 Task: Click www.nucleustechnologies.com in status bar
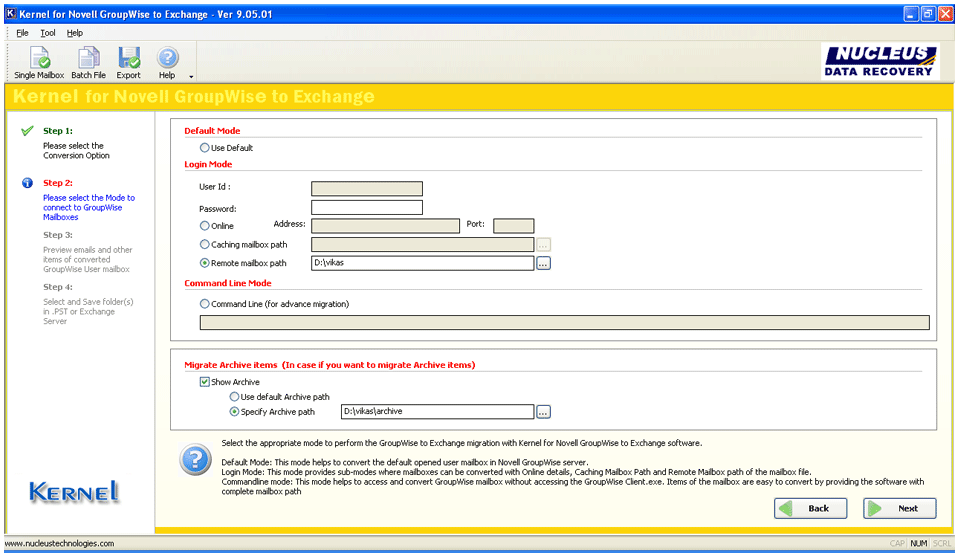59,543
